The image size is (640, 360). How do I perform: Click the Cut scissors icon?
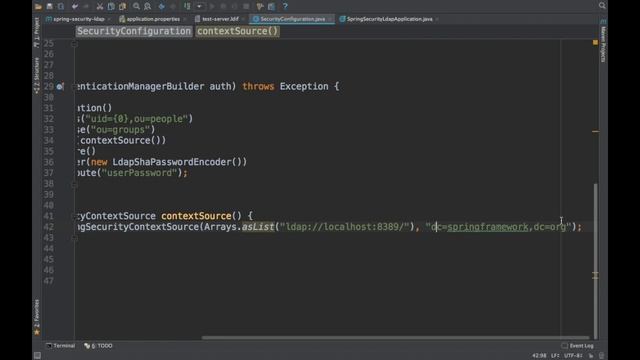tap(100, 6)
